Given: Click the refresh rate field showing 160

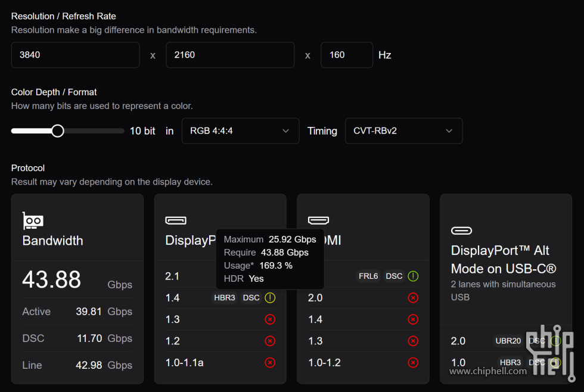Looking at the screenshot, I should pyautogui.click(x=347, y=55).
